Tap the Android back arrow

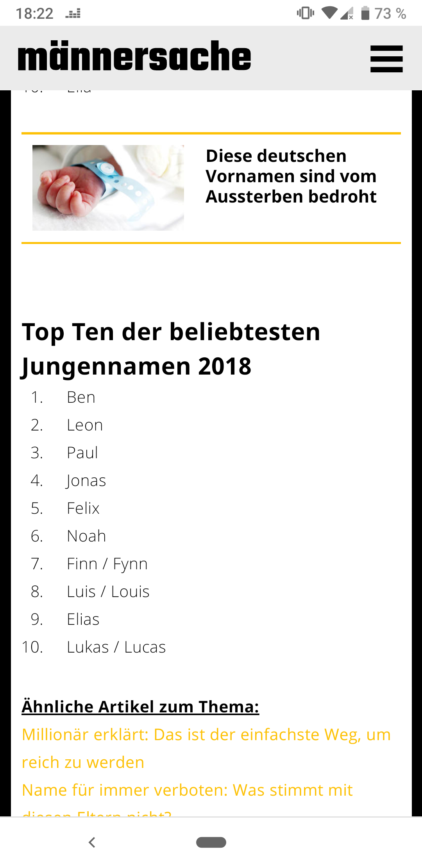pyautogui.click(x=92, y=842)
